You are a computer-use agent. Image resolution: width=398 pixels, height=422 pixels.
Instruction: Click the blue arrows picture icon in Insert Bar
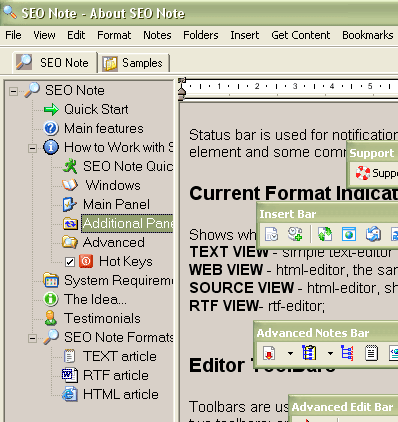tap(373, 234)
